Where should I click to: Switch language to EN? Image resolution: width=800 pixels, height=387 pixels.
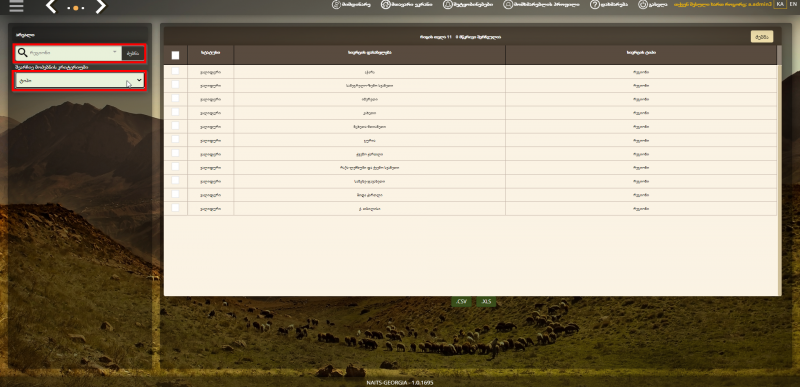tap(792, 4)
